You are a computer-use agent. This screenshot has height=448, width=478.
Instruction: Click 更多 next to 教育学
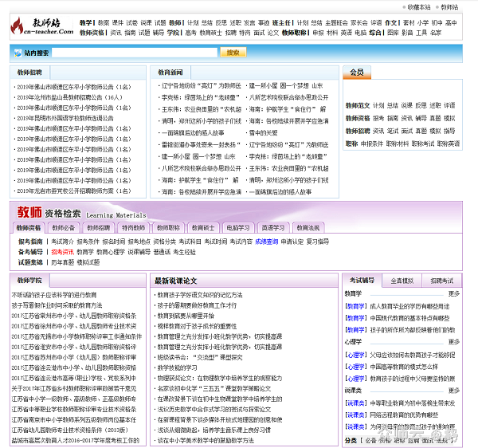[x=454, y=294]
